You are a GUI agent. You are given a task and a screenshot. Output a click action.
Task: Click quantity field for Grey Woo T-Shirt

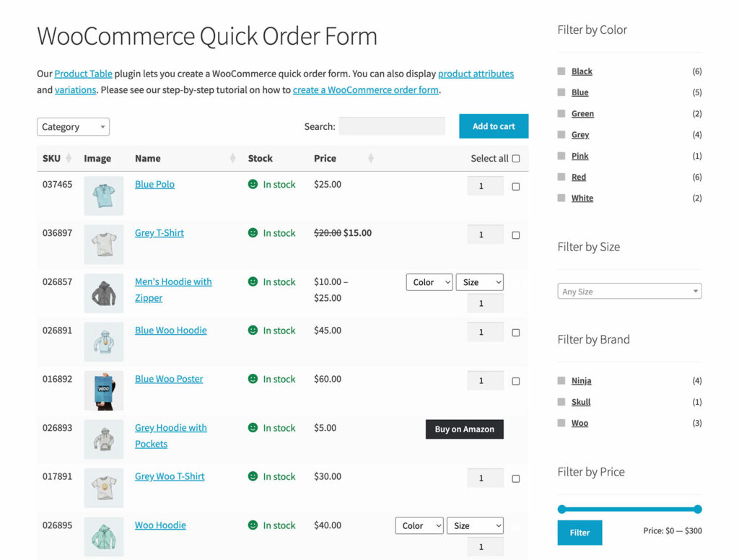click(486, 478)
